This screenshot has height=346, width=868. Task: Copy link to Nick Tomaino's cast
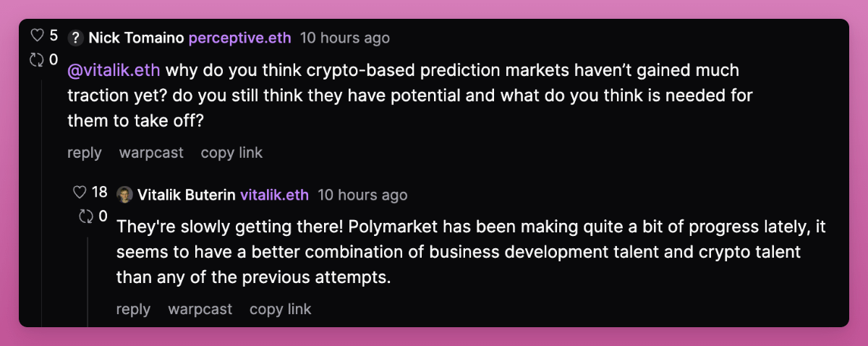pyautogui.click(x=231, y=153)
